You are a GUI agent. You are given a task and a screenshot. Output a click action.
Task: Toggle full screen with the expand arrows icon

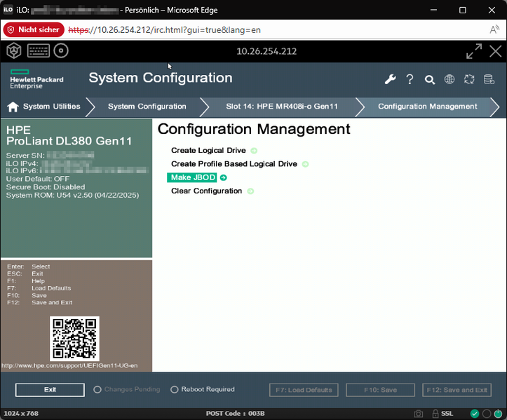click(x=474, y=51)
